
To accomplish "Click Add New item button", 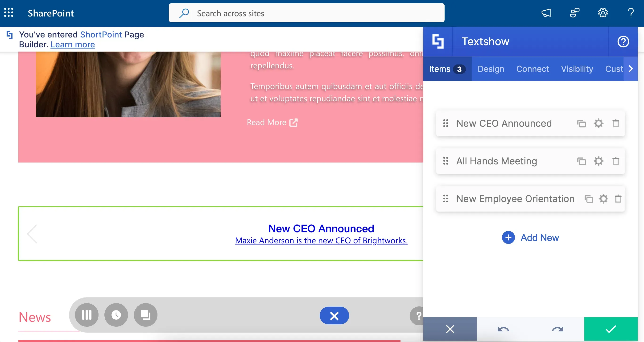I will [x=530, y=237].
